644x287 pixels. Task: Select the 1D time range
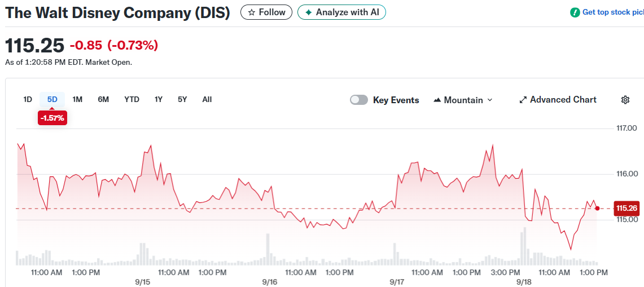point(28,99)
